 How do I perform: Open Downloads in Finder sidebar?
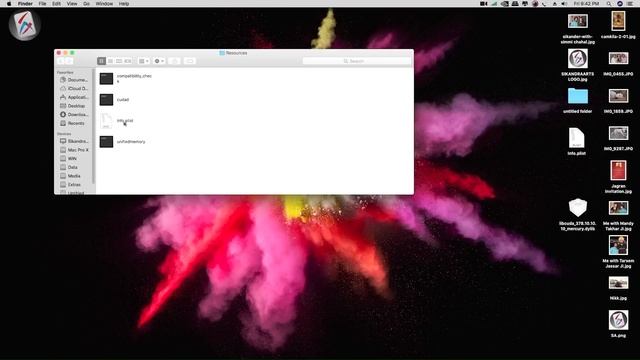pyautogui.click(x=74, y=115)
